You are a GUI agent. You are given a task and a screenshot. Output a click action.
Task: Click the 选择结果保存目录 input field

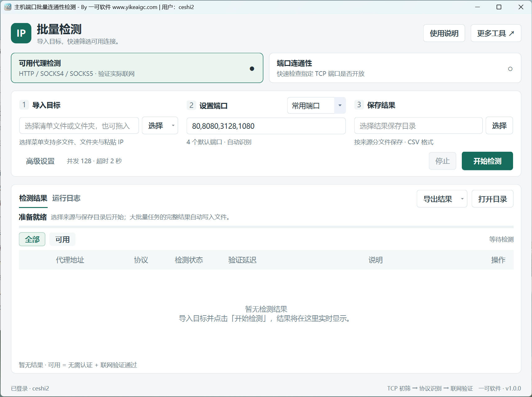coord(418,126)
